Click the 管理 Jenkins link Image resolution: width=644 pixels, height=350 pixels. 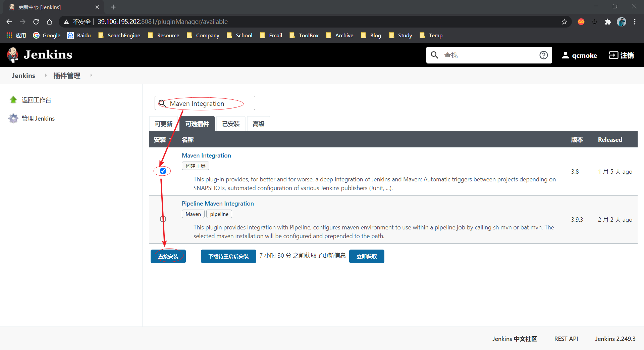pyautogui.click(x=38, y=118)
